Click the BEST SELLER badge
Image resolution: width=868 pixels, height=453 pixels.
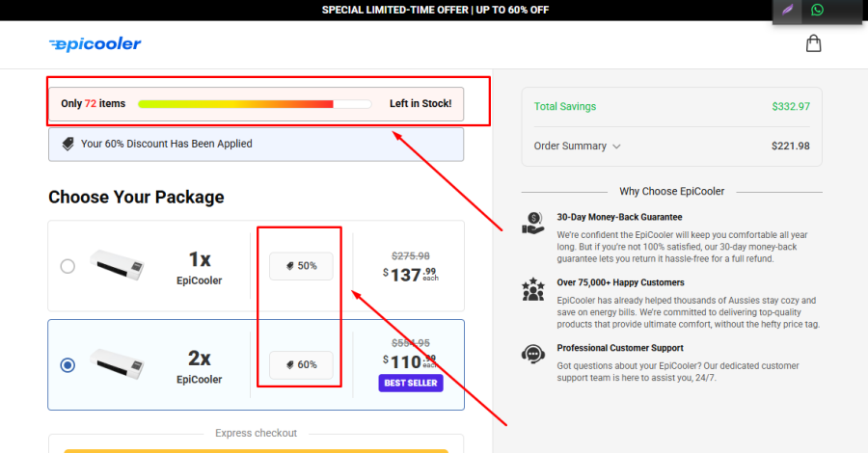coord(412,383)
